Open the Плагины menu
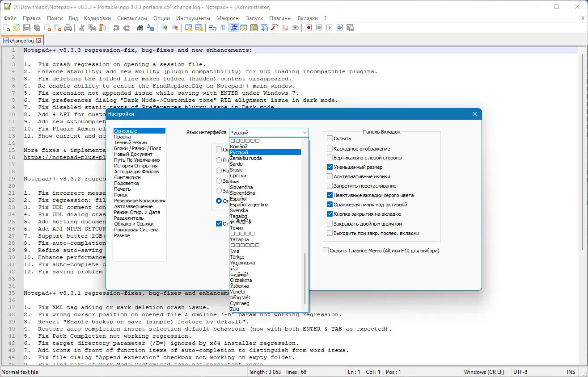This screenshot has height=377, width=588. pos(280,18)
